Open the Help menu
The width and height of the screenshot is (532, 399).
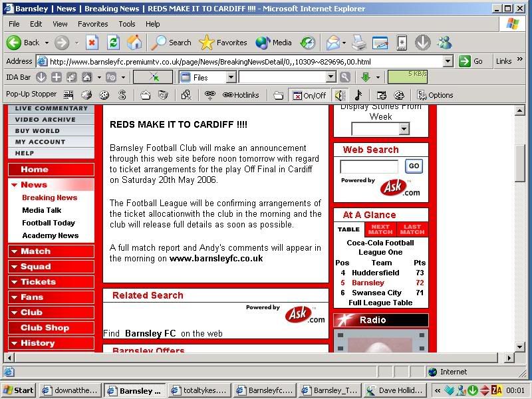coord(153,24)
